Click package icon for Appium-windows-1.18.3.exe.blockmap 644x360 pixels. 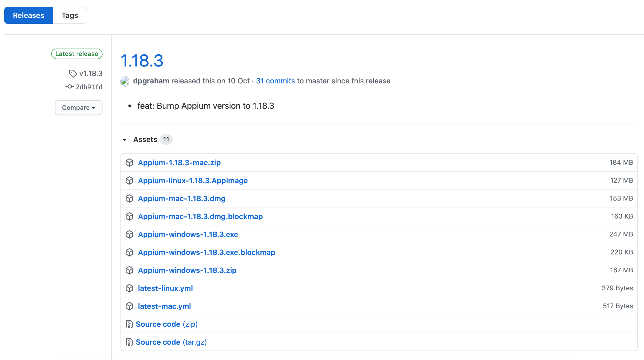pos(129,252)
